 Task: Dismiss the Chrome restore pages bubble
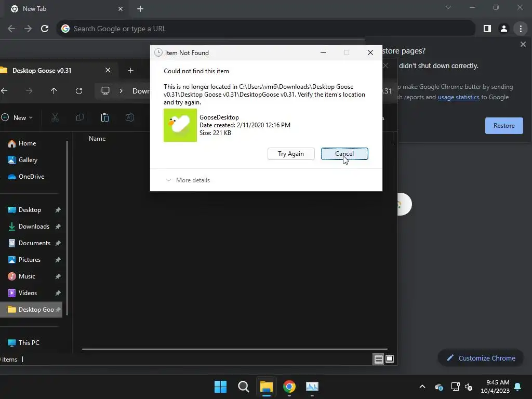click(523, 44)
